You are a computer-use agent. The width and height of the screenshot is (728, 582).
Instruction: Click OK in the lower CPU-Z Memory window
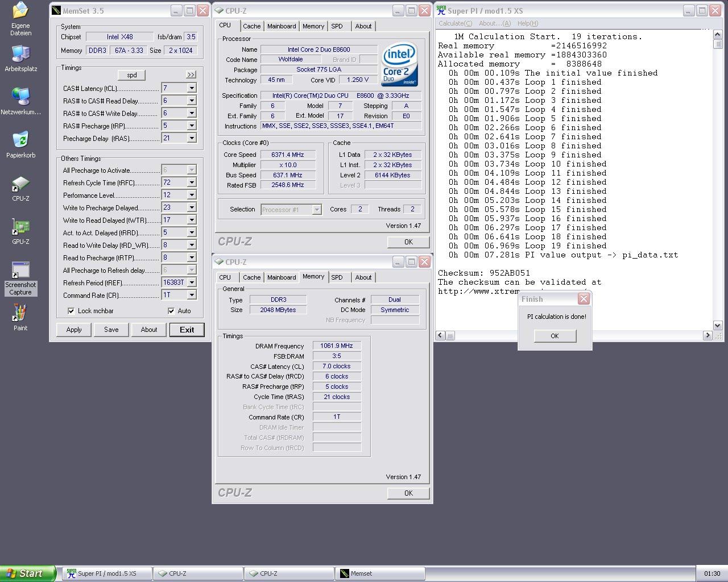pyautogui.click(x=408, y=493)
